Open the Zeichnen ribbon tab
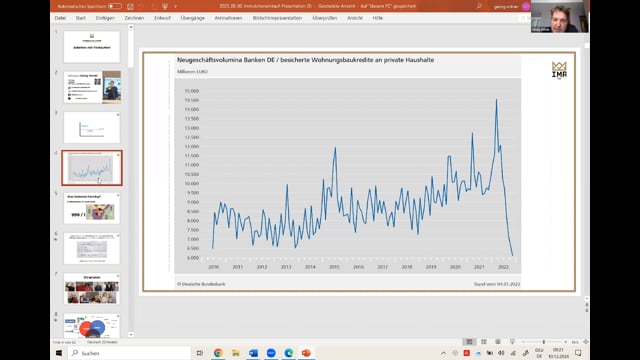 click(x=134, y=18)
